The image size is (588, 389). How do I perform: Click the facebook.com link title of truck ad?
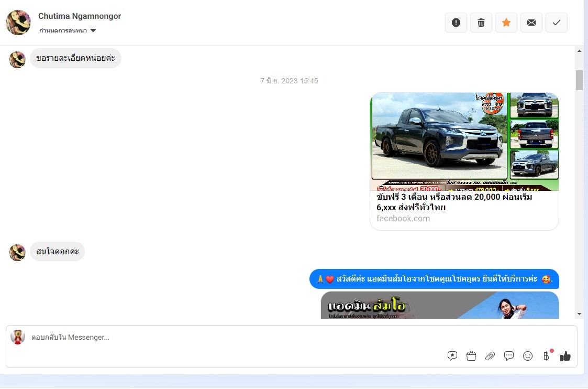tap(454, 202)
